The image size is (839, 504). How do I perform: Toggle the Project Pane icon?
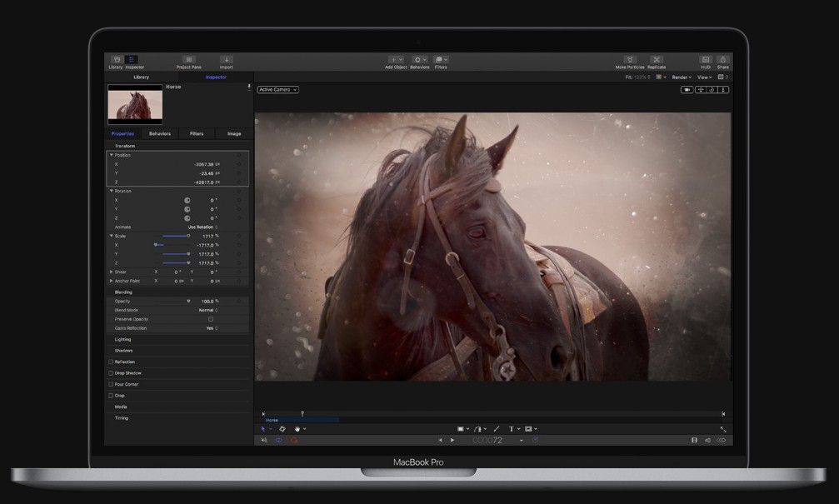(x=188, y=59)
